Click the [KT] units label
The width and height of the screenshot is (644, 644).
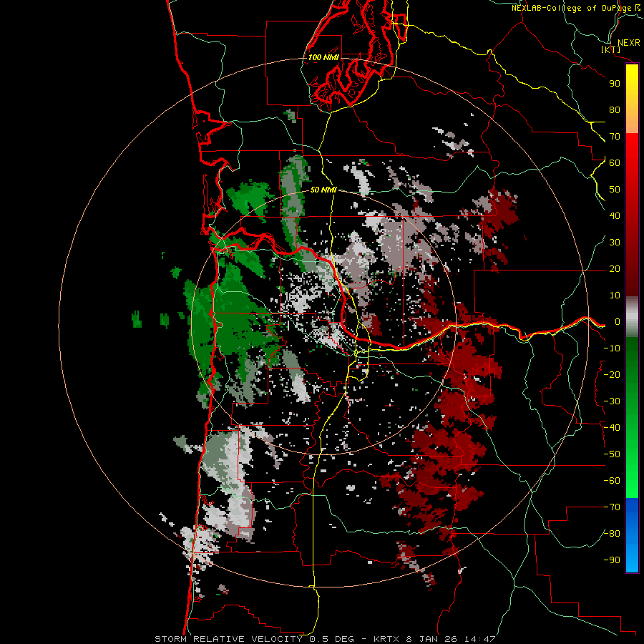[x=611, y=49]
